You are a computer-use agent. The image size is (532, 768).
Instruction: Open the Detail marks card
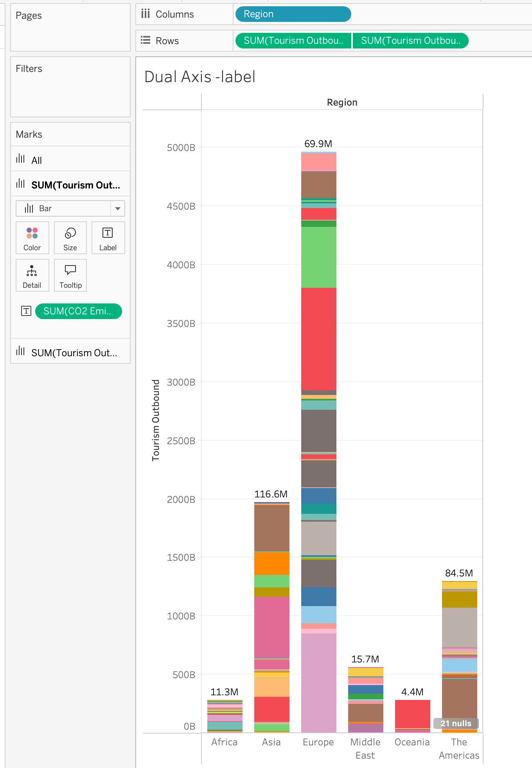[x=32, y=275]
